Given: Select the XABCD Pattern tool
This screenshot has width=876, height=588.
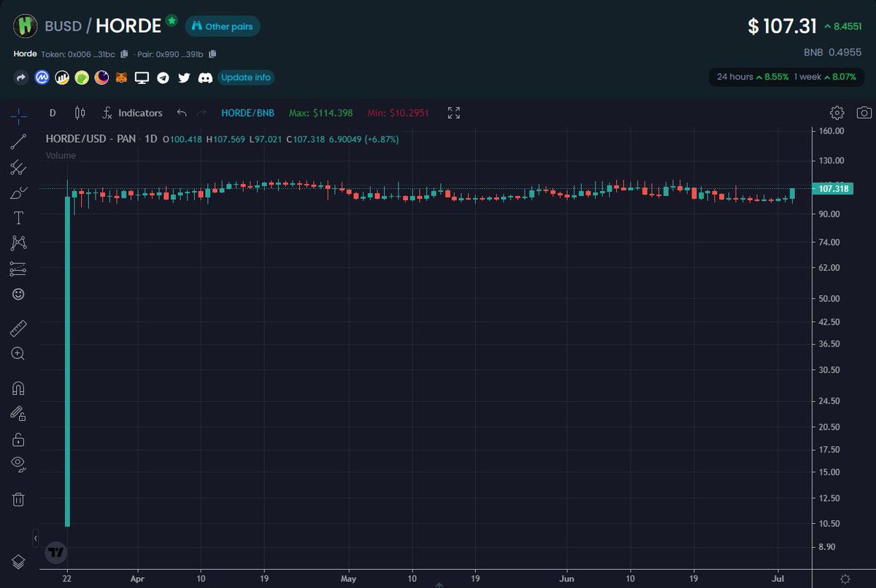Looking at the screenshot, I should point(18,242).
